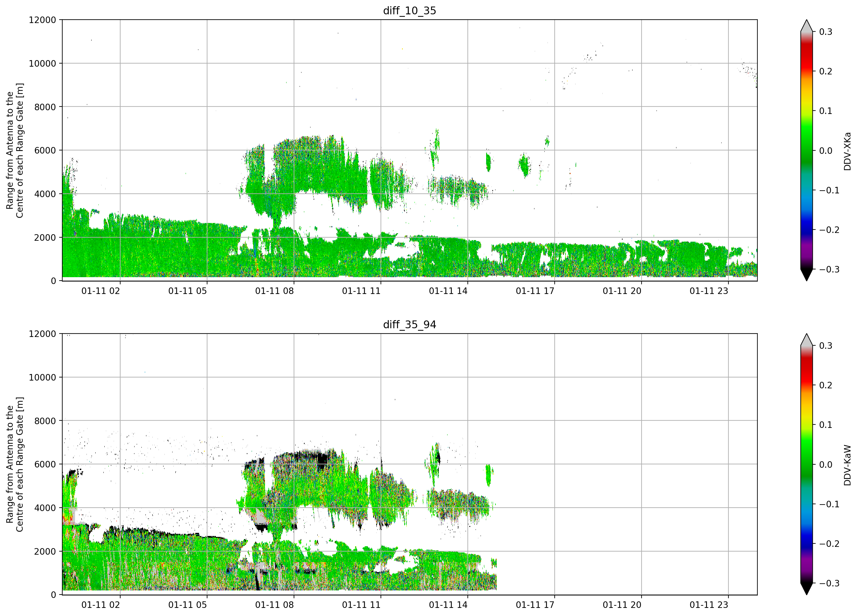This screenshot has height=616, width=858.
Task: Click the 12000 y-tick label on top plot
Action: click(x=42, y=20)
